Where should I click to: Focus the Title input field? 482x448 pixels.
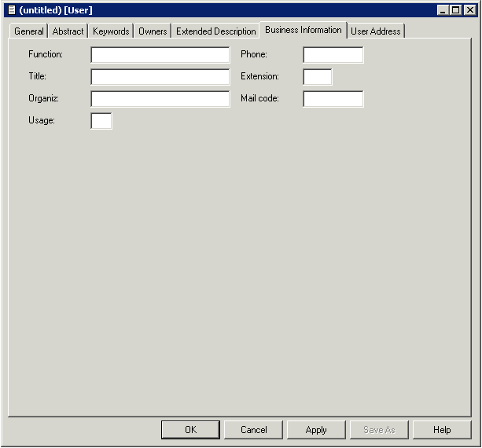[x=160, y=77]
